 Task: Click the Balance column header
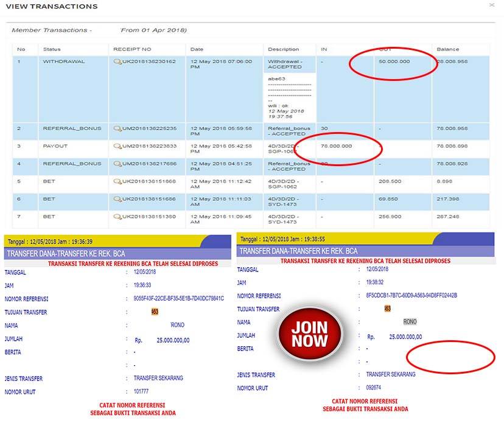[x=447, y=49]
